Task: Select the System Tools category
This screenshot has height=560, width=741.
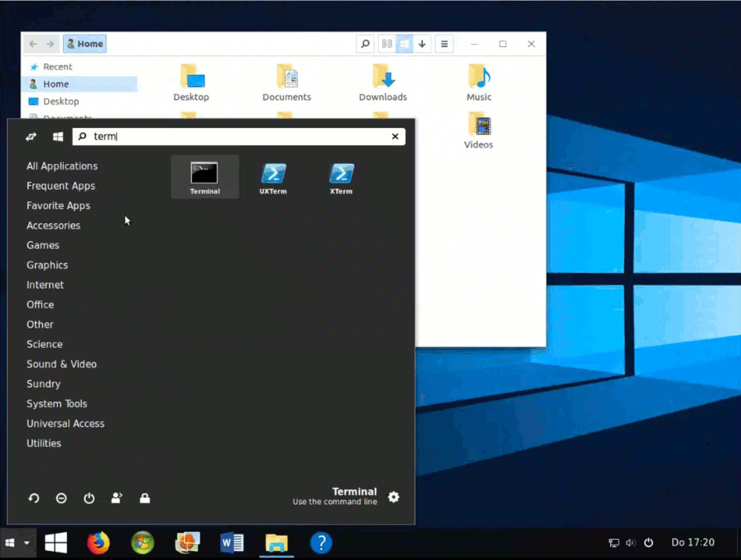Action: point(57,404)
